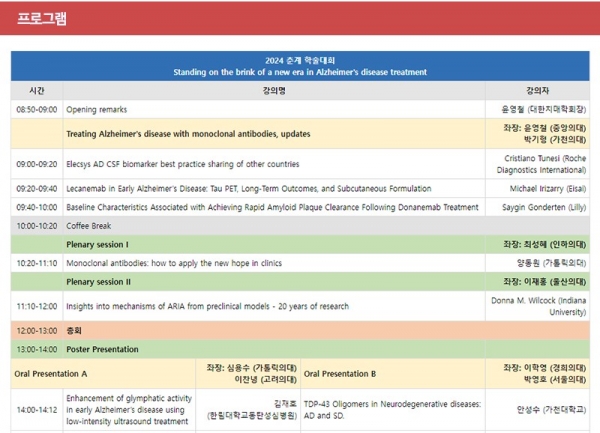Select the Donanemab Treatment baseline lecture
600x433 pixels.
pos(272,207)
